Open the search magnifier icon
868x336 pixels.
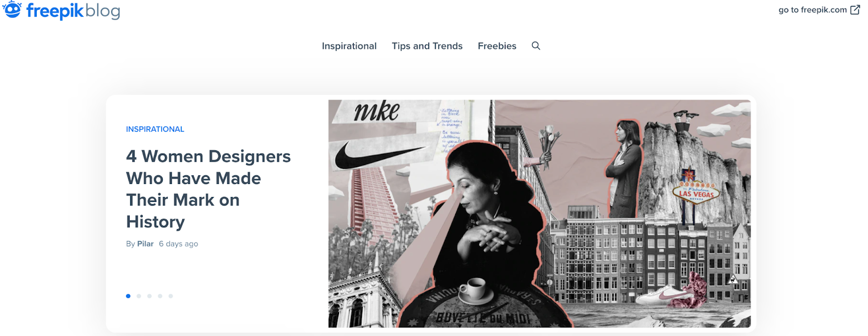(x=536, y=46)
